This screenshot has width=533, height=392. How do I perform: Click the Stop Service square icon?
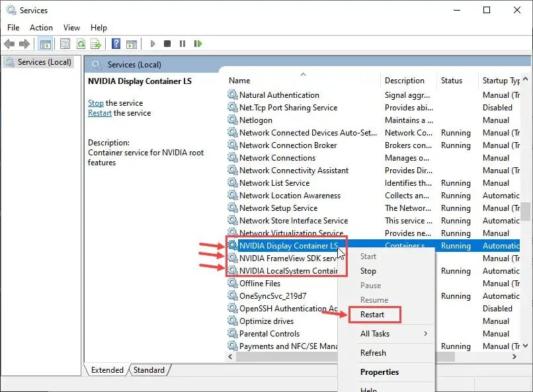pyautogui.click(x=167, y=44)
